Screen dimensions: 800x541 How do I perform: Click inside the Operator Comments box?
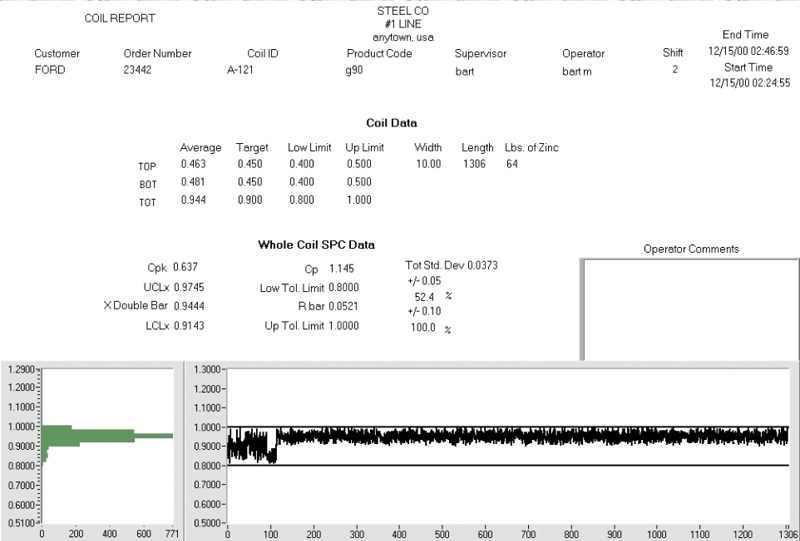(689, 308)
